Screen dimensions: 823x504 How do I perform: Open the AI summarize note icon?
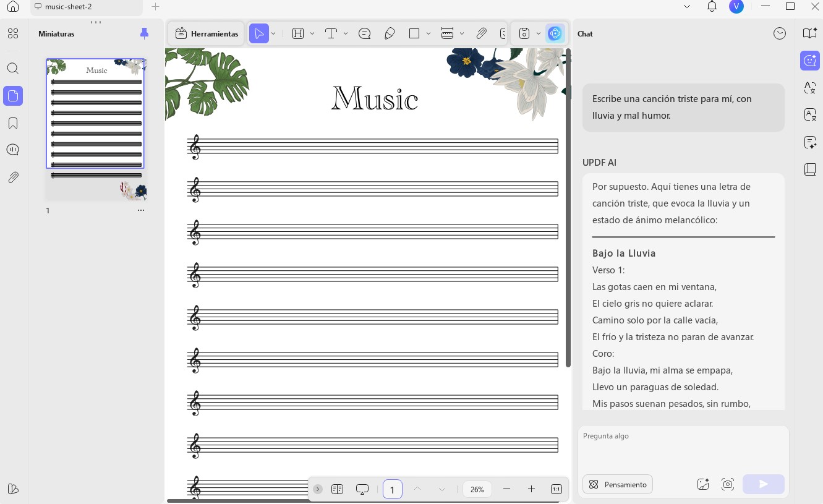coord(810,142)
